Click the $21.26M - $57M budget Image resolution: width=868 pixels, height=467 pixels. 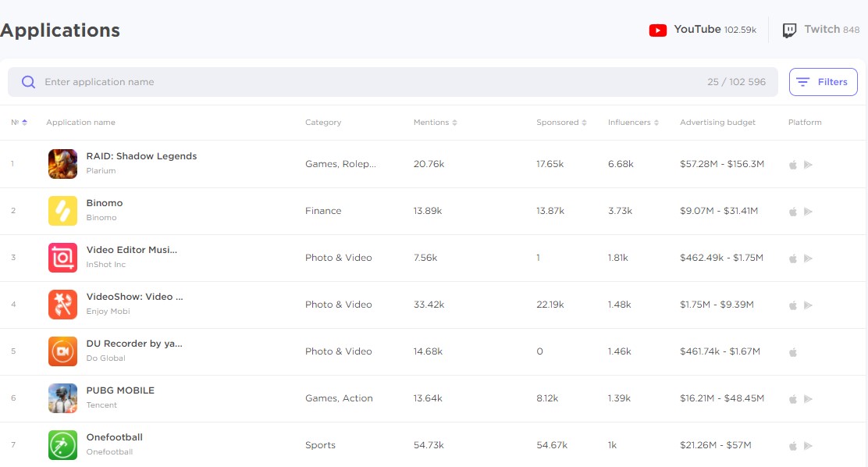(715, 445)
